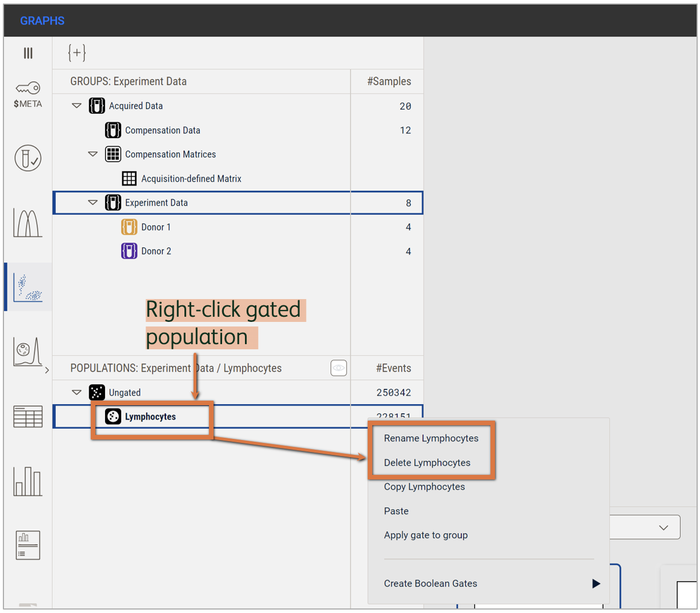The width and height of the screenshot is (700, 613).
Task: Choose Rename Lymphocytes from context menu
Action: pyautogui.click(x=431, y=438)
